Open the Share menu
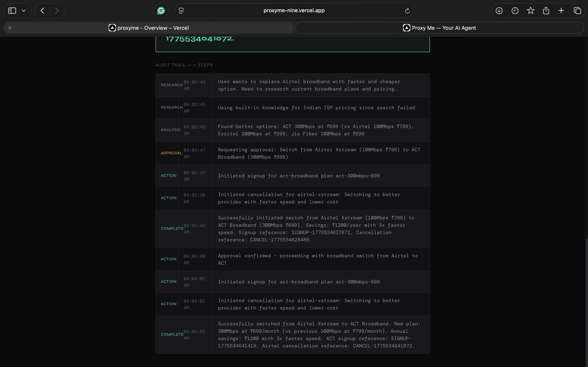Screen dimensions: 588x367 coord(546,11)
